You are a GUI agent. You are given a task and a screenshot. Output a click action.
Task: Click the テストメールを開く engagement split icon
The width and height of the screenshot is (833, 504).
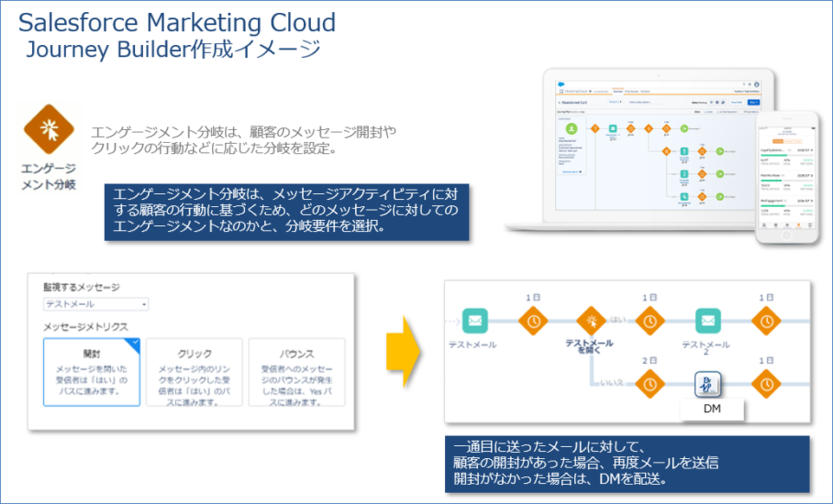(591, 320)
